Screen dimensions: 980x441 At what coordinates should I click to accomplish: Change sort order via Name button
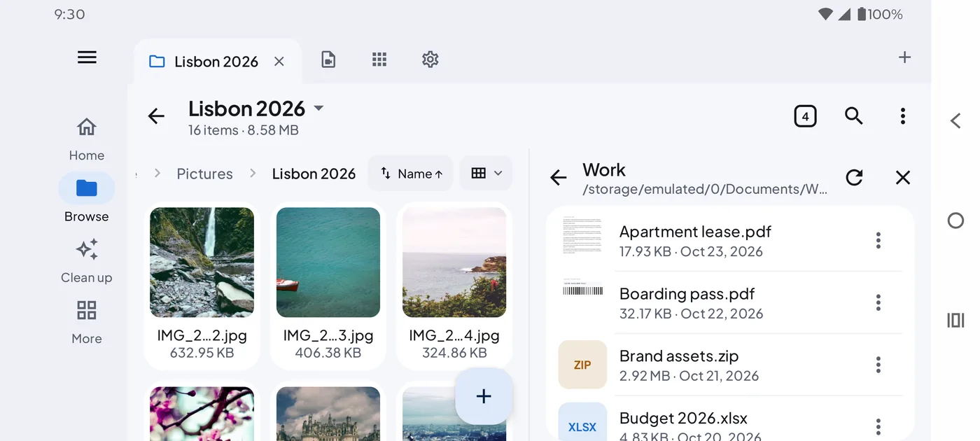pos(411,174)
